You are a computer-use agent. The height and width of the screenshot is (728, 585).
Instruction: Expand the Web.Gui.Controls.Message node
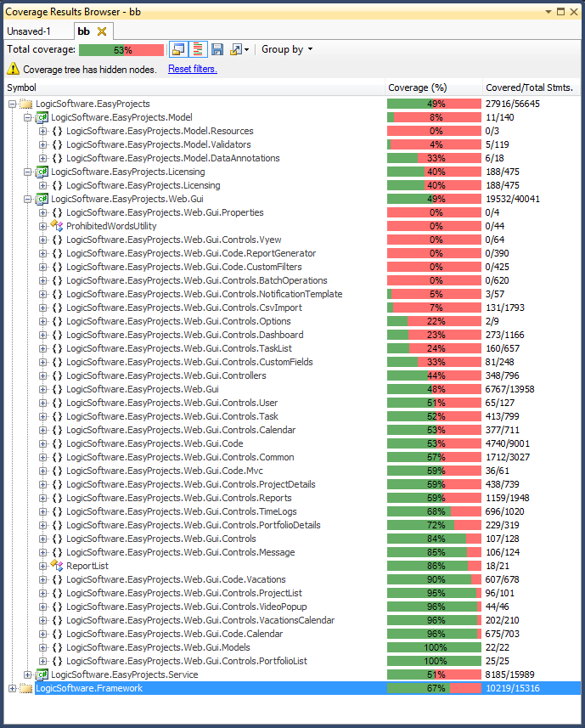[42, 552]
